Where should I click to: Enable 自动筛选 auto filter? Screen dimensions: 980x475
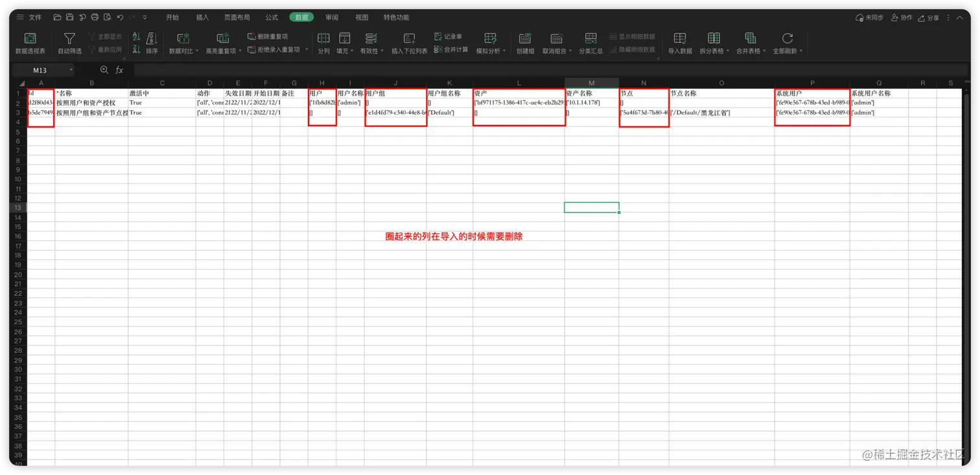(68, 43)
